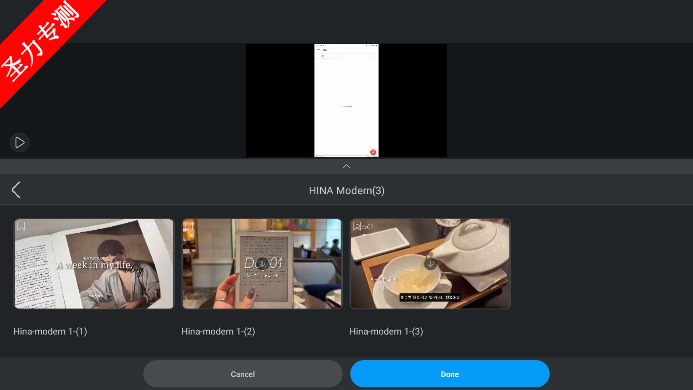This screenshot has height=390, width=693.
Task: Play the video preview
Action: [x=19, y=142]
